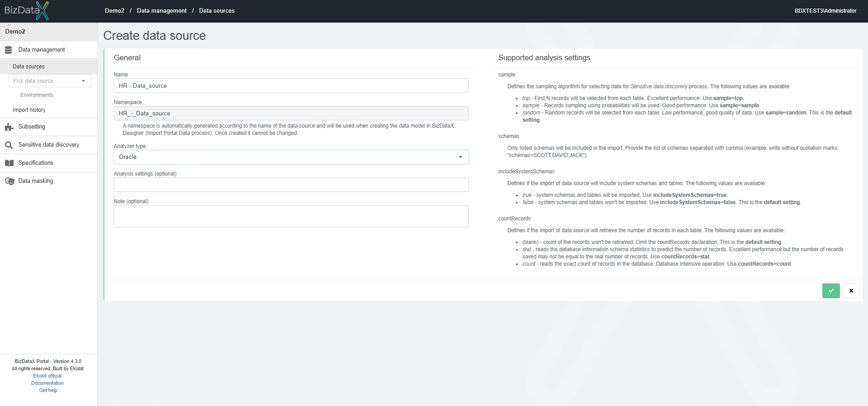
Task: Click the 'BizDataX Portal - Version 4.3.0' text
Action: (x=48, y=361)
